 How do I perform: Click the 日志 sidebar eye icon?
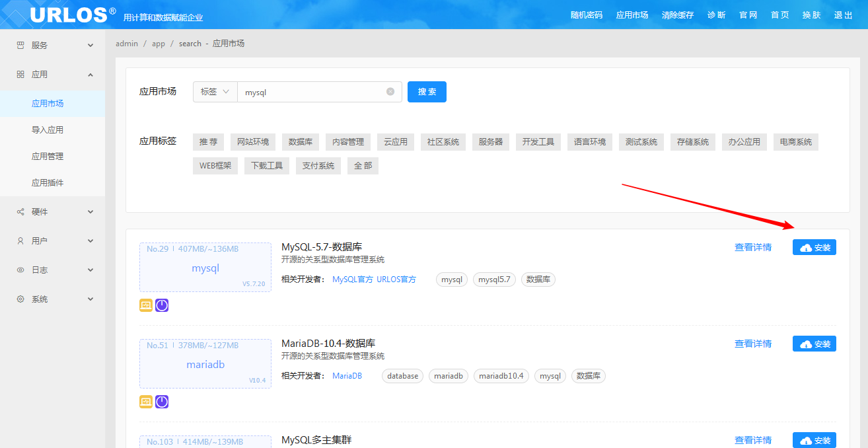[x=20, y=270]
